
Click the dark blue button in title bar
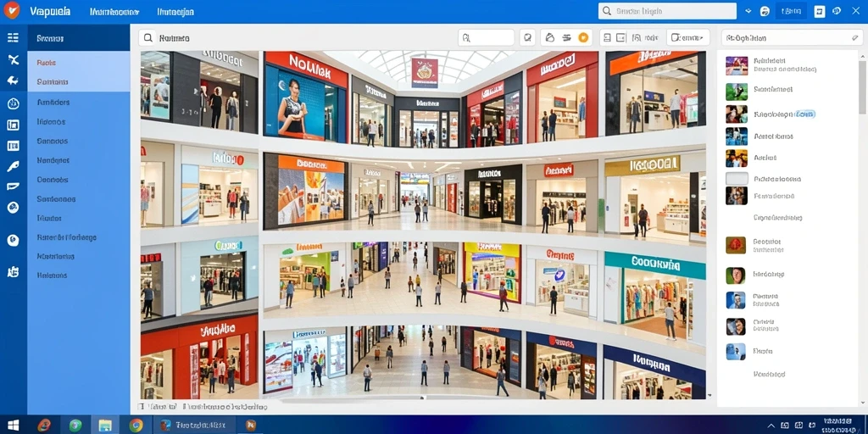click(x=791, y=11)
